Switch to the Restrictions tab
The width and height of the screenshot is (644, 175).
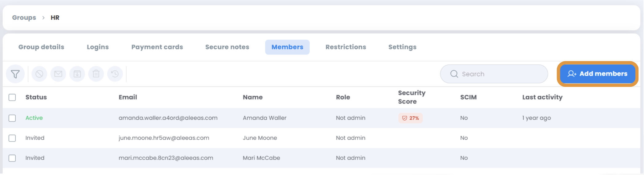click(346, 47)
